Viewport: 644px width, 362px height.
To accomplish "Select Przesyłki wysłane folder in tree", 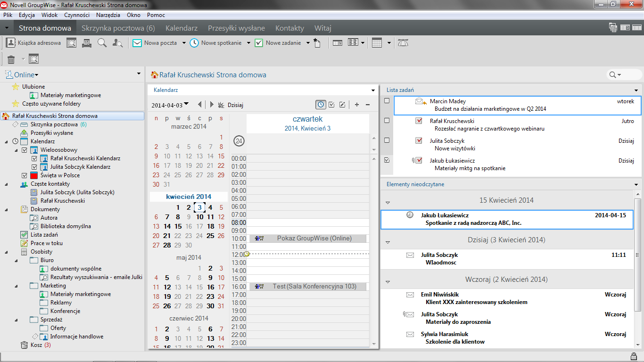I will pyautogui.click(x=52, y=133).
